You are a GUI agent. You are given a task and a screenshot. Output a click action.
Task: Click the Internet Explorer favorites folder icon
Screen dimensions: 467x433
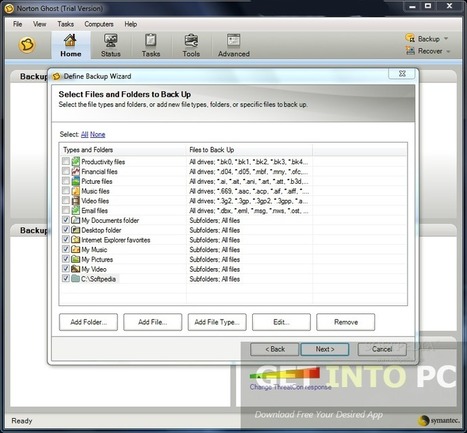pyautogui.click(x=76, y=239)
